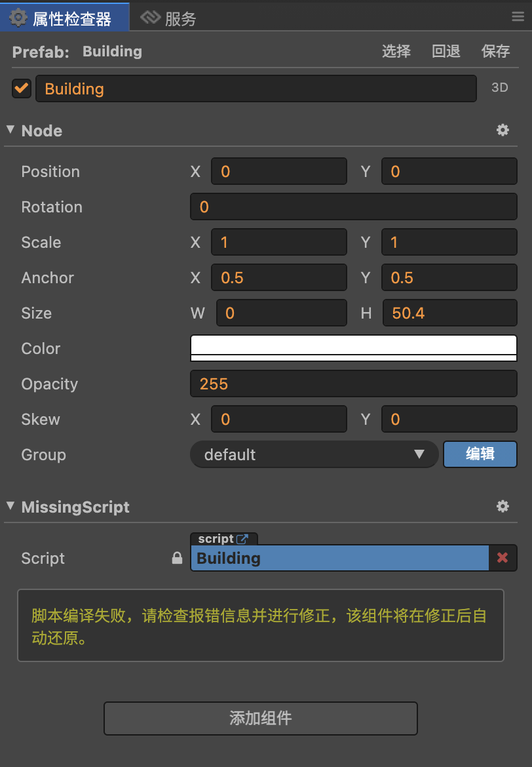The height and width of the screenshot is (767, 532).
Task: Click the 编辑 group button
Action: 480,454
